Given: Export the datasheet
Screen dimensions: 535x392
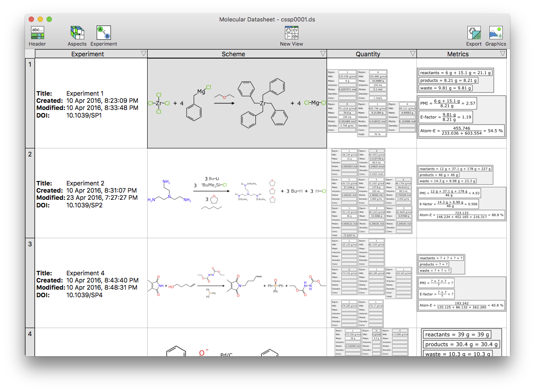Looking at the screenshot, I should (474, 34).
